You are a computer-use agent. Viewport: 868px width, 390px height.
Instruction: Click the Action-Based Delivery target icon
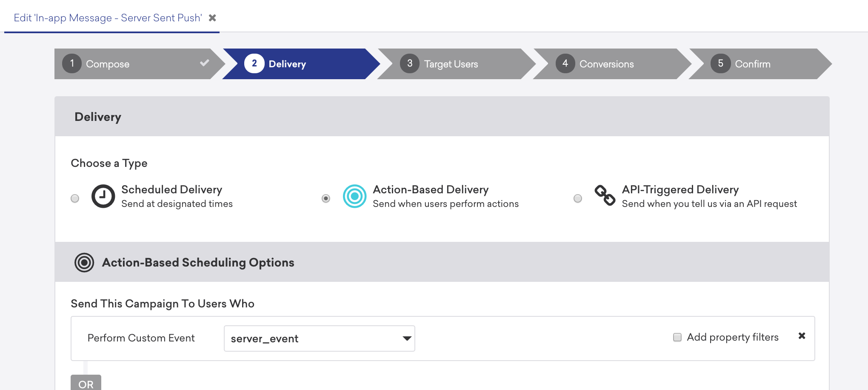(355, 196)
